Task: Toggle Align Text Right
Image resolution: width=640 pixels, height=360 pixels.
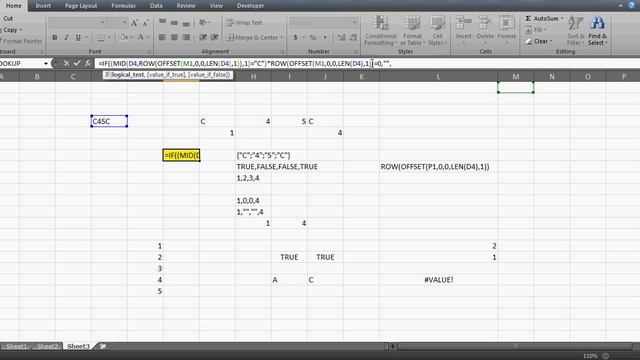Action: 186,38
